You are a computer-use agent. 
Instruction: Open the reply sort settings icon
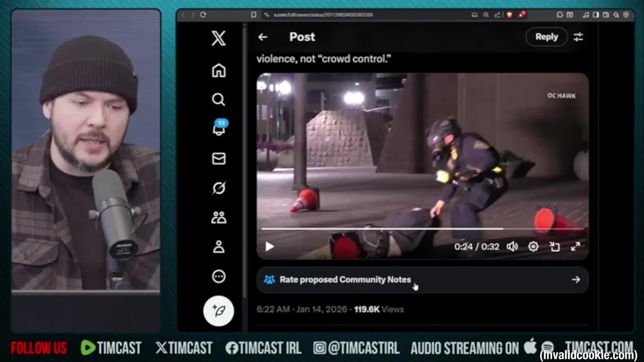pyautogui.click(x=579, y=37)
